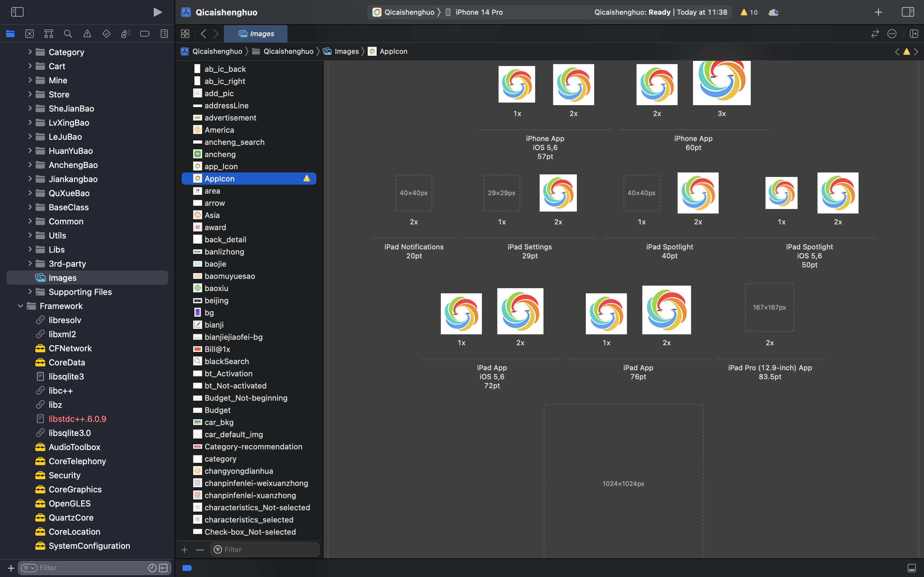Click the add new asset button bottom left
Screen dimensions: 924x577
184,549
